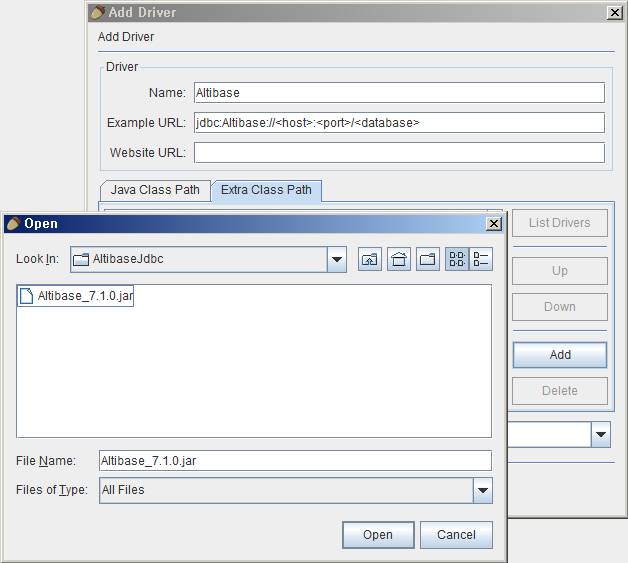Screen dimensions: 628x563
Task: Close the Add Driver window
Action: pos(614,13)
